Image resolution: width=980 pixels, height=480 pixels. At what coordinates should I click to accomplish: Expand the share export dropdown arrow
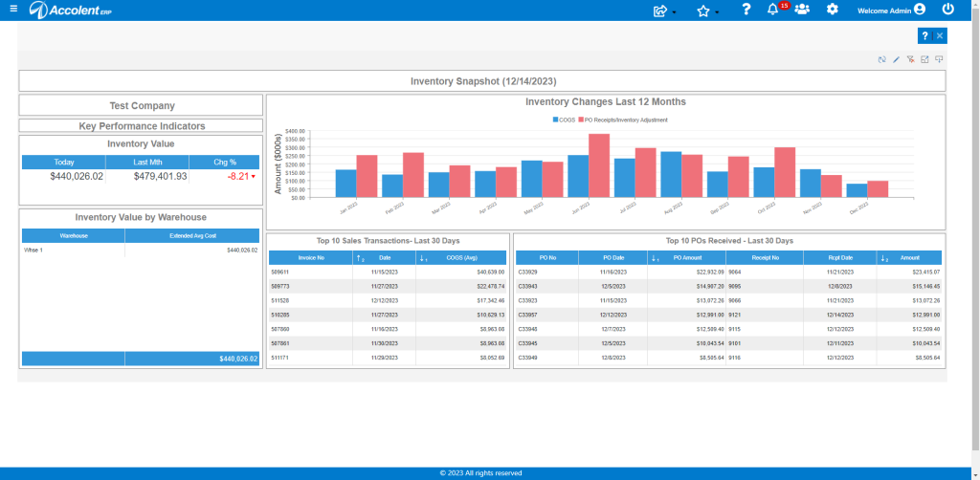[x=675, y=11]
